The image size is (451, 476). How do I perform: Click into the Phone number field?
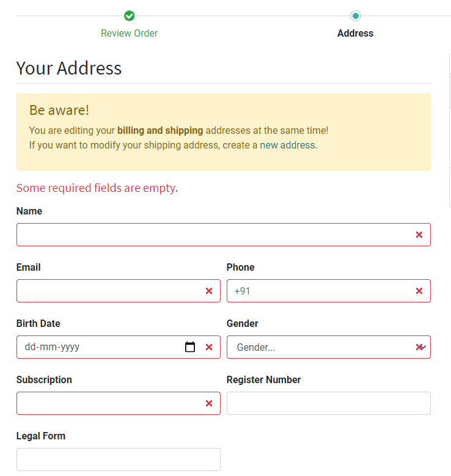tap(329, 291)
